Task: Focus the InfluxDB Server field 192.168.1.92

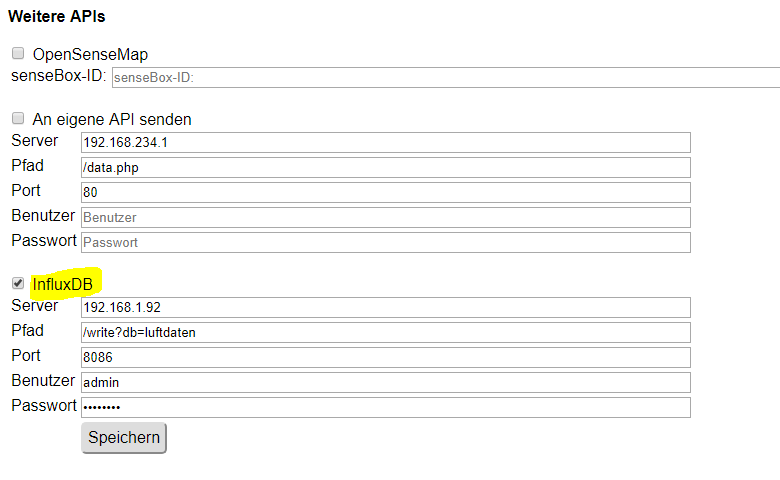Action: click(385, 307)
